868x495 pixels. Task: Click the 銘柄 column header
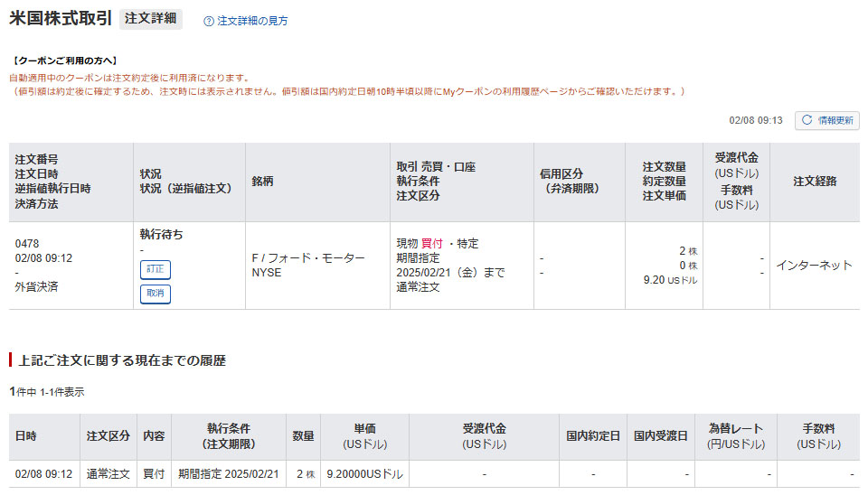(x=262, y=182)
